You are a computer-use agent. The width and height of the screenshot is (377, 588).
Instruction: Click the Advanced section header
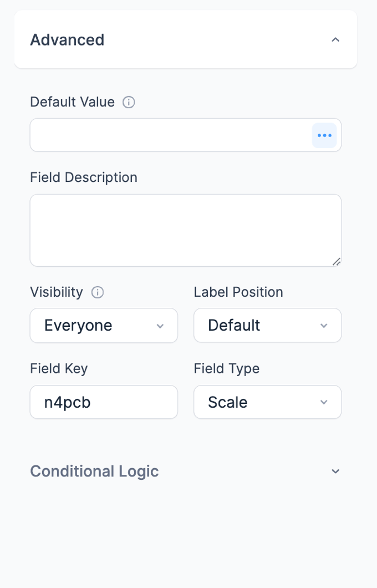coord(67,39)
